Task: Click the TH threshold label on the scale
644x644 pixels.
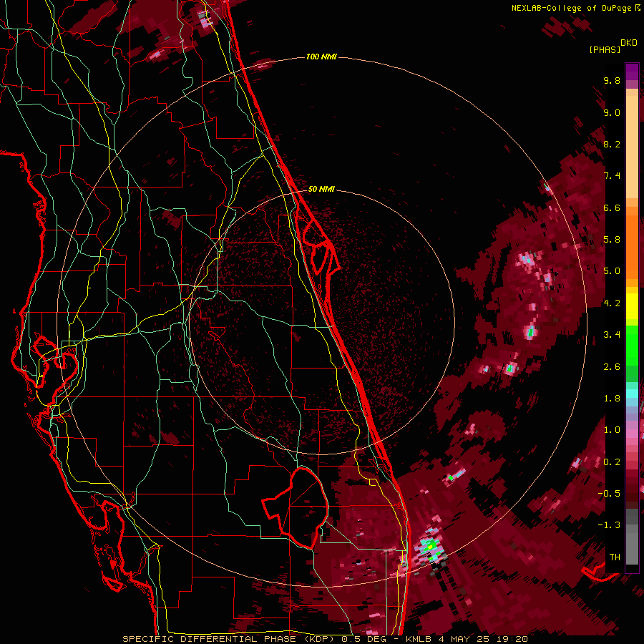Action: pos(615,557)
